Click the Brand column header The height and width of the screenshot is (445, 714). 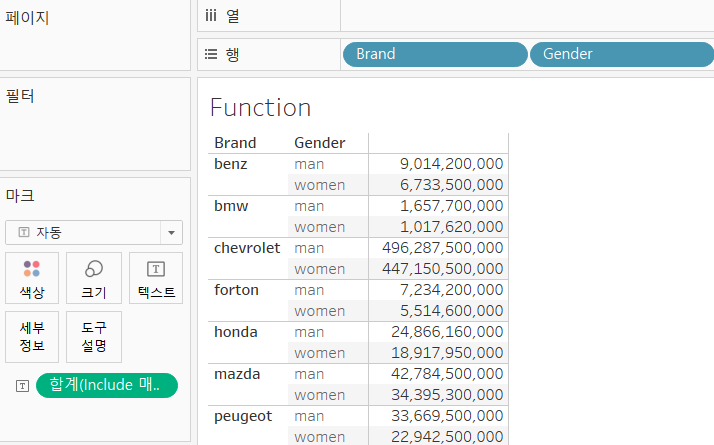[x=235, y=143]
